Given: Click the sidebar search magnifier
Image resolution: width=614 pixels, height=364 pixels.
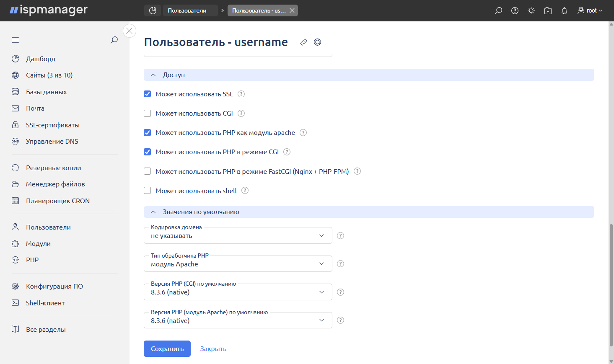Looking at the screenshot, I should [114, 40].
